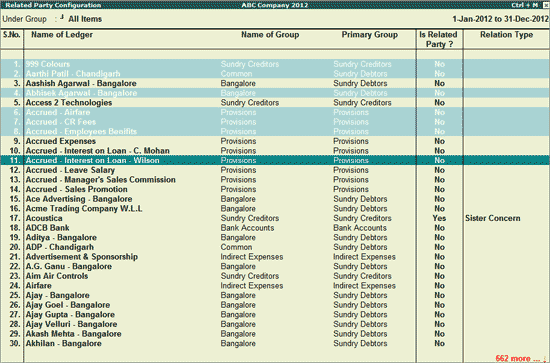This screenshot has width=550, height=363.
Task: Select ledger 'Aarthi Patil - Chandigarh'
Action: 73,74
